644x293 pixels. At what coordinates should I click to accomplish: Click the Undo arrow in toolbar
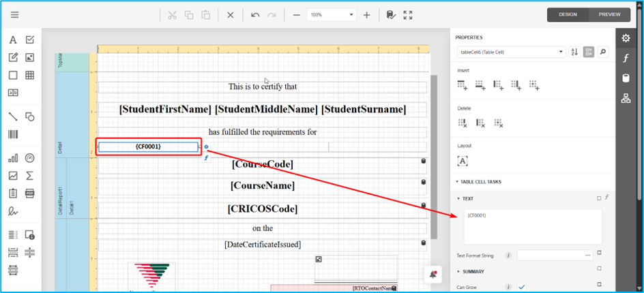pyautogui.click(x=255, y=15)
